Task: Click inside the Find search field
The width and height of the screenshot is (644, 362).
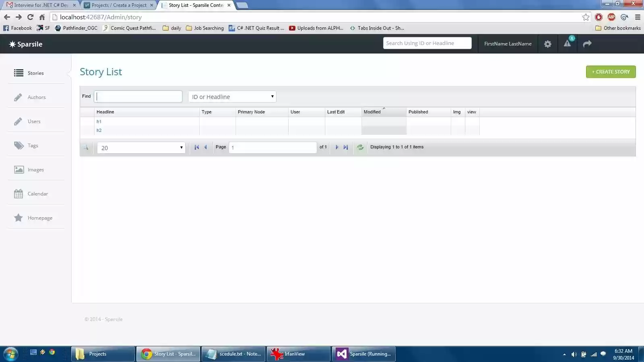Action: [x=138, y=97]
